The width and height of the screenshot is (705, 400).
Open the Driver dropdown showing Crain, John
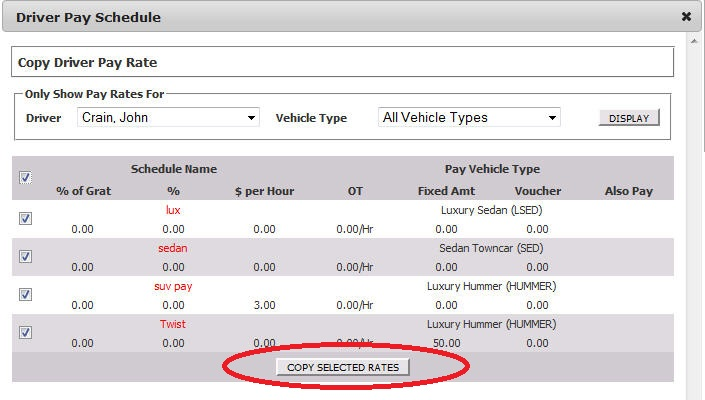tap(168, 118)
